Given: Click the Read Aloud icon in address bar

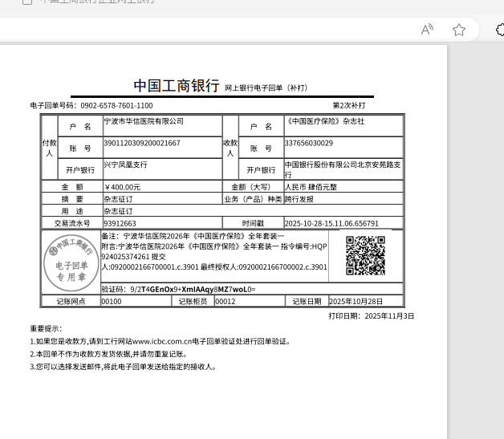Looking at the screenshot, I should pos(428,30).
